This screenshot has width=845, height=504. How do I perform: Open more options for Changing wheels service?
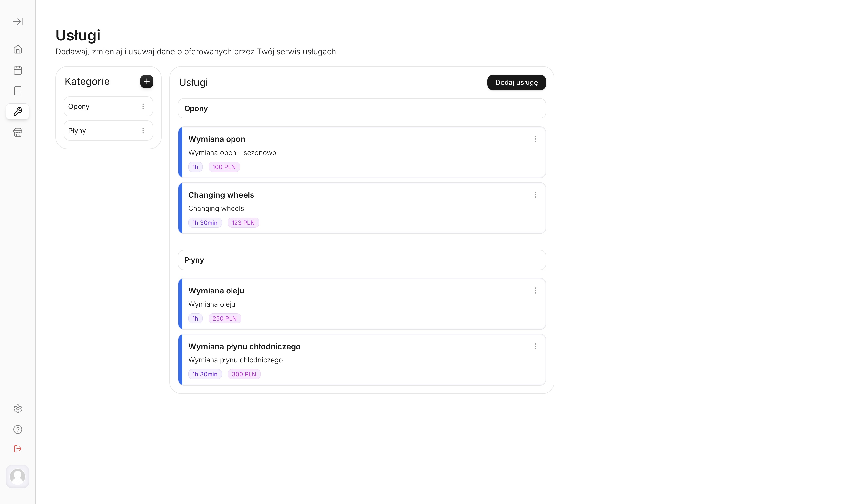[x=535, y=194]
